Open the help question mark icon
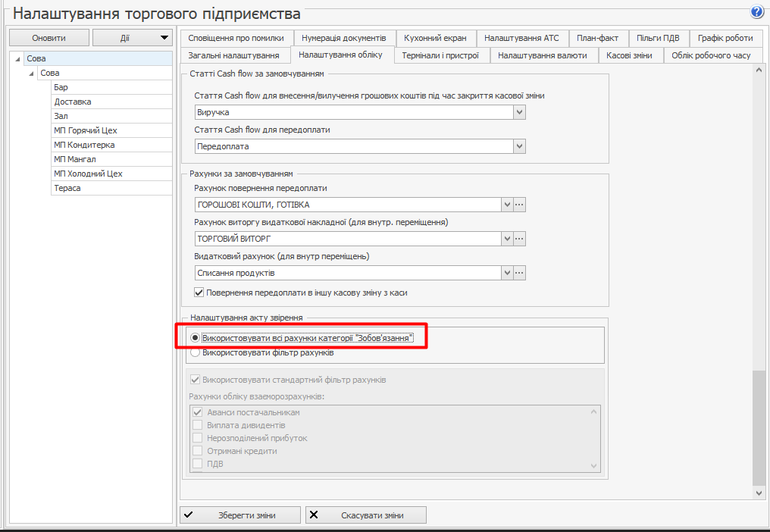 (756, 12)
